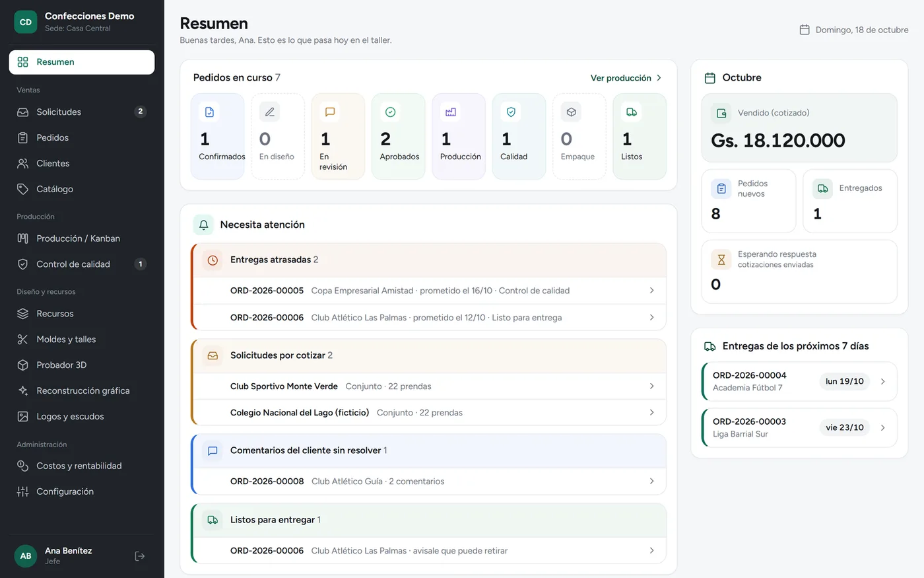This screenshot has height=578, width=924.
Task: Open Moldes y talles in the sidebar
Action: click(82, 340)
